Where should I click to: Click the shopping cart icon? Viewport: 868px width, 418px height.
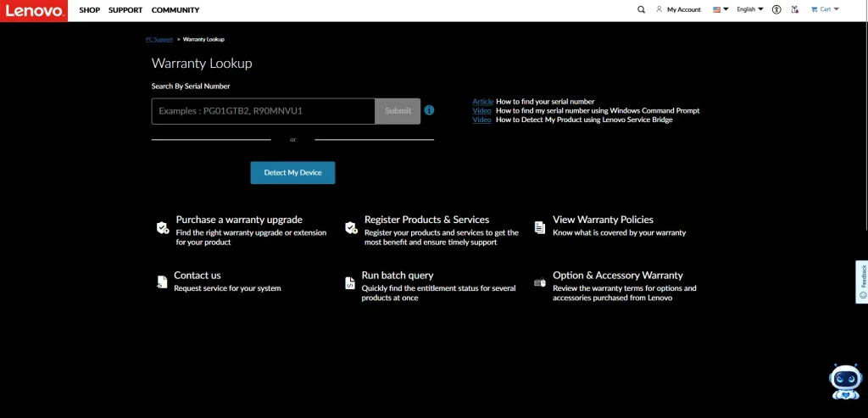click(815, 9)
